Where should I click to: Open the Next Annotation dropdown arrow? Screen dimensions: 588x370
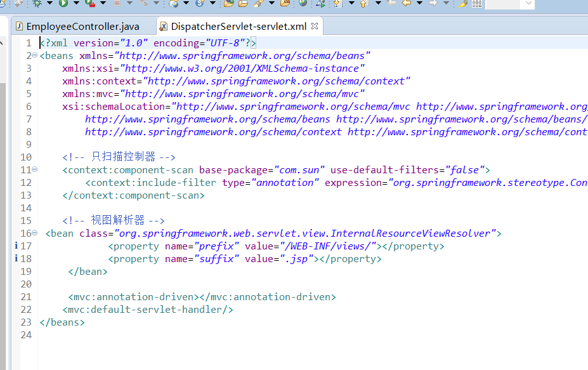tap(351, 3)
